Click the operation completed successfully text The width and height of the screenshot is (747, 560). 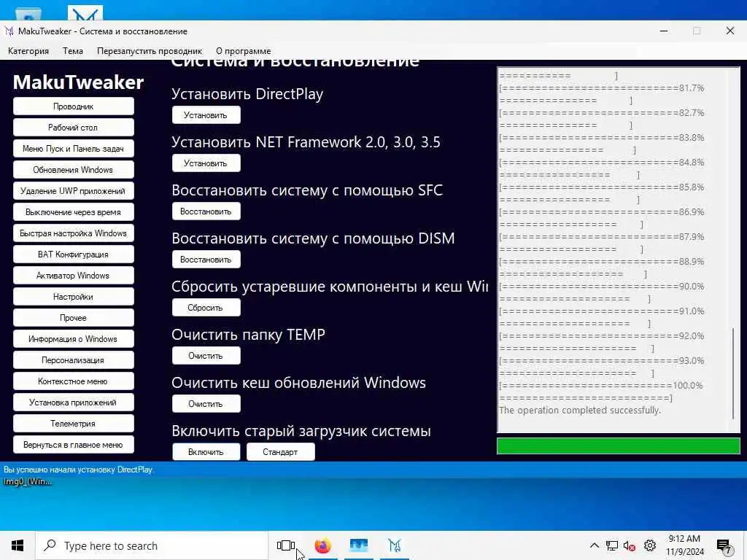pyautogui.click(x=580, y=410)
